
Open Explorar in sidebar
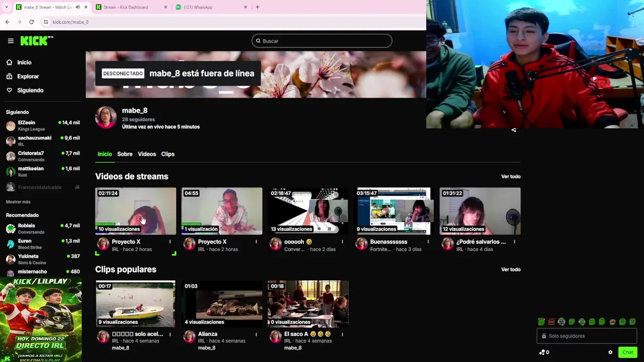(x=28, y=76)
